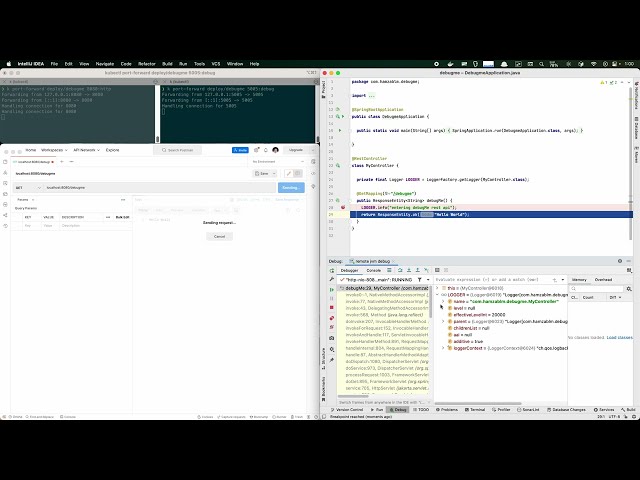Click the Step Over icon
Screen dimensions: 640x480
click(400, 270)
